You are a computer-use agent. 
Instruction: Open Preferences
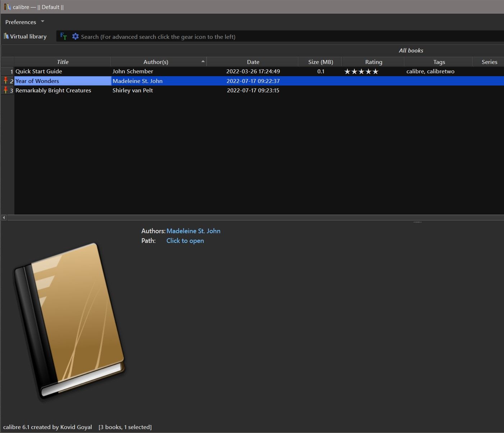click(20, 22)
